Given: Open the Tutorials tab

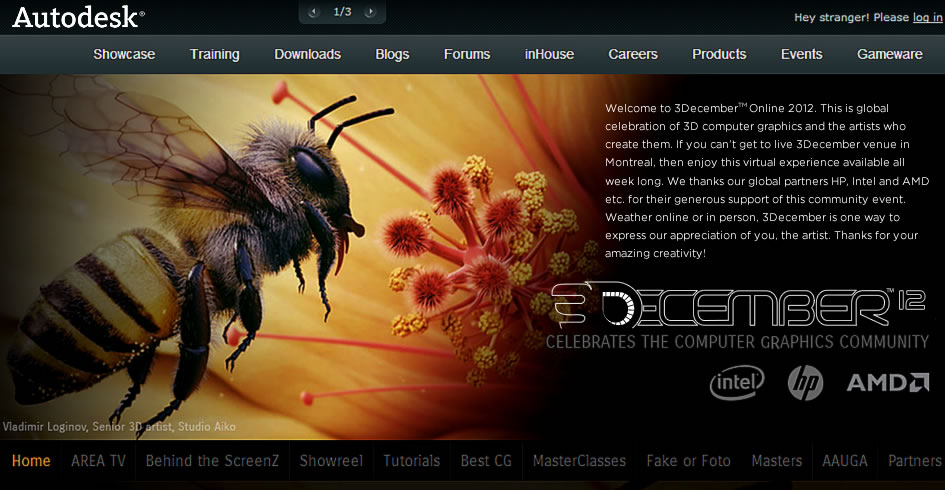Looking at the screenshot, I should (x=412, y=461).
